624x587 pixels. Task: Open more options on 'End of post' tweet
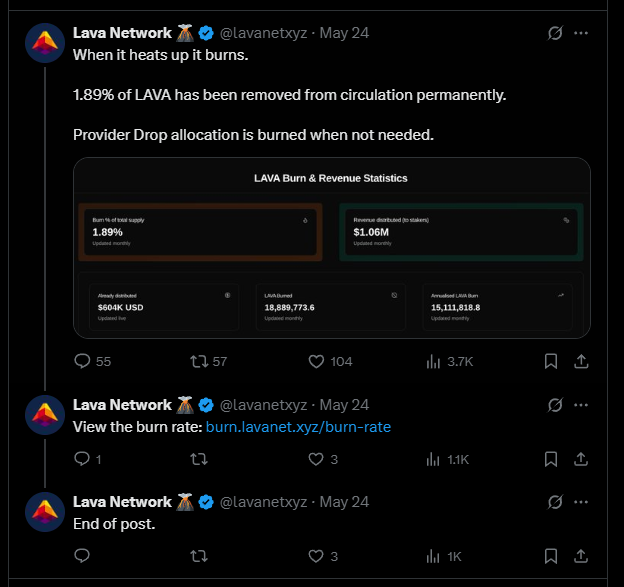click(581, 502)
